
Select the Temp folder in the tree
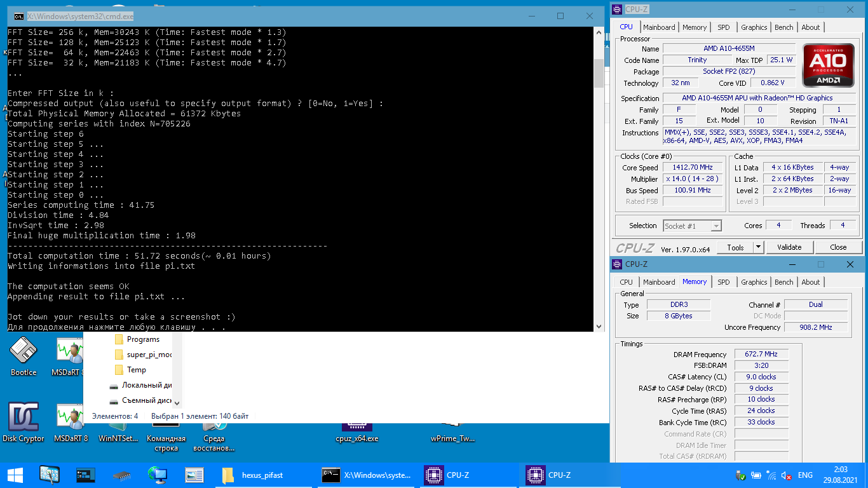coord(130,370)
